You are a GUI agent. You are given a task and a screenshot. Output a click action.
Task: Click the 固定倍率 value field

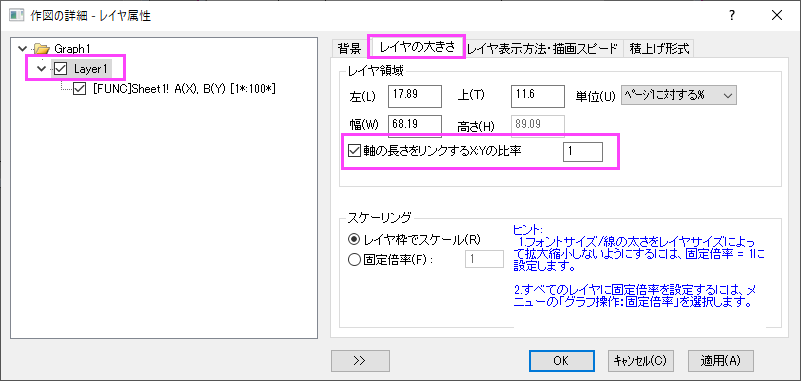484,259
